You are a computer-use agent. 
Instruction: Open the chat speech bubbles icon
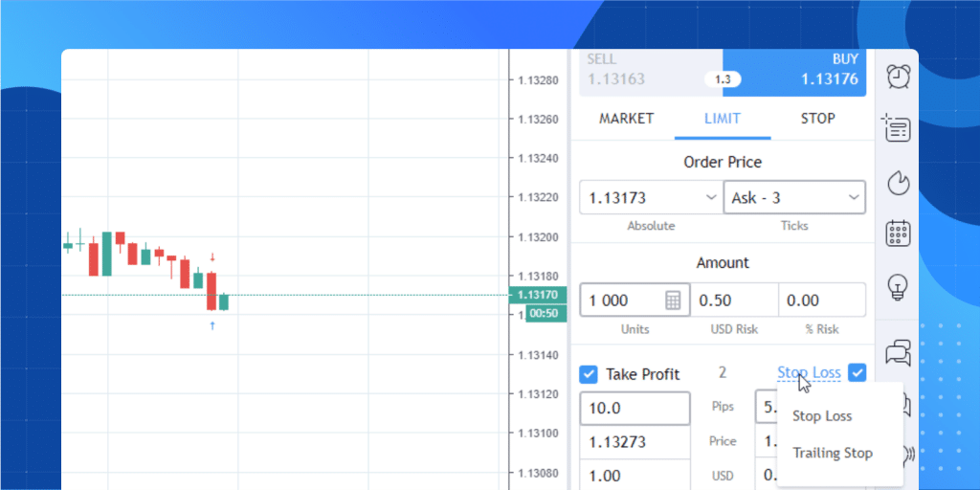click(899, 353)
